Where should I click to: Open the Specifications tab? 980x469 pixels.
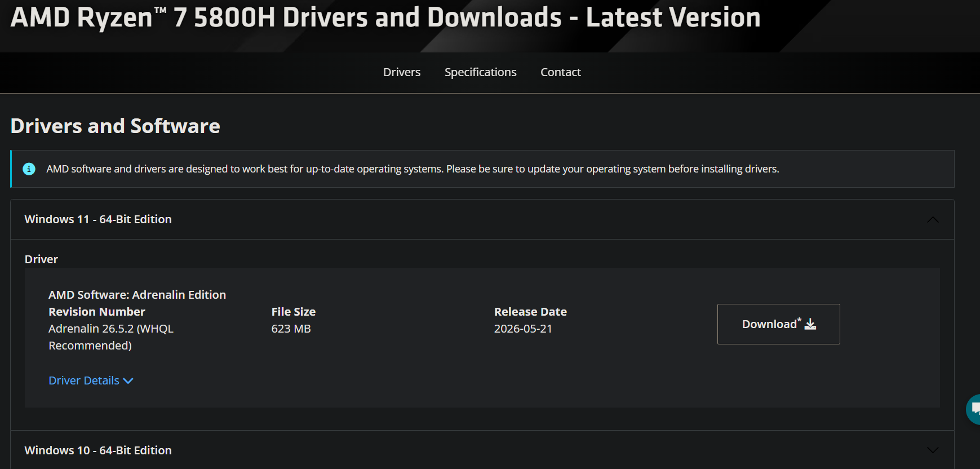480,72
